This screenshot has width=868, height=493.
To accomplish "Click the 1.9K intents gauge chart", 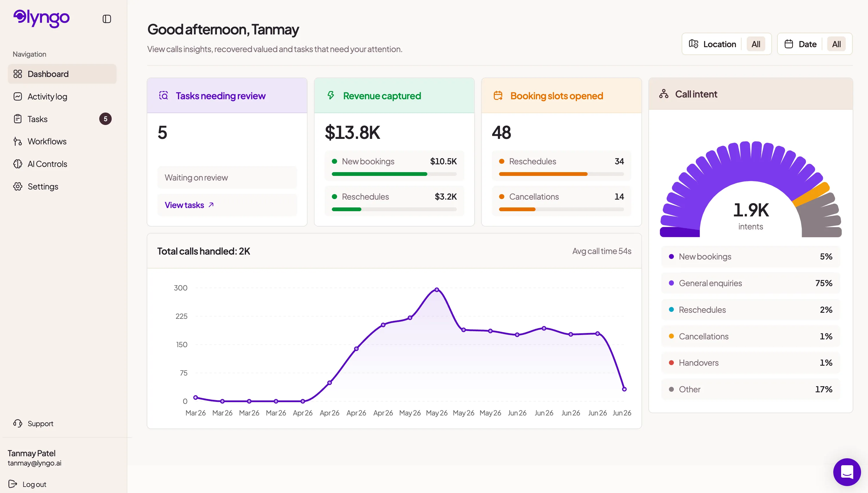I will tap(751, 189).
